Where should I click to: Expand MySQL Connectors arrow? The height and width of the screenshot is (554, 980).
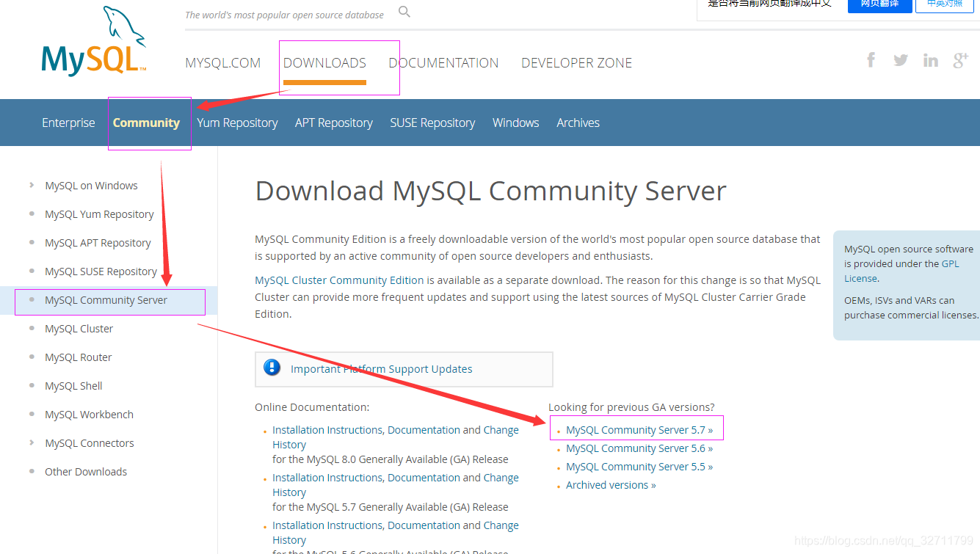coord(32,442)
